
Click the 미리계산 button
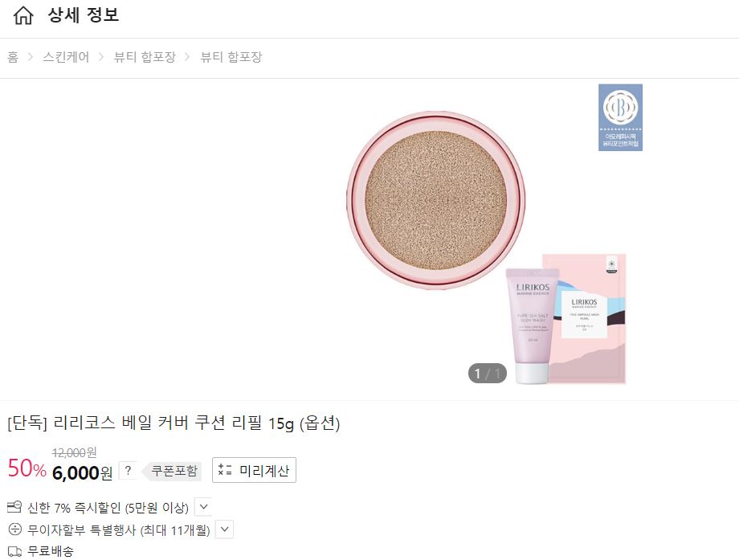click(254, 470)
